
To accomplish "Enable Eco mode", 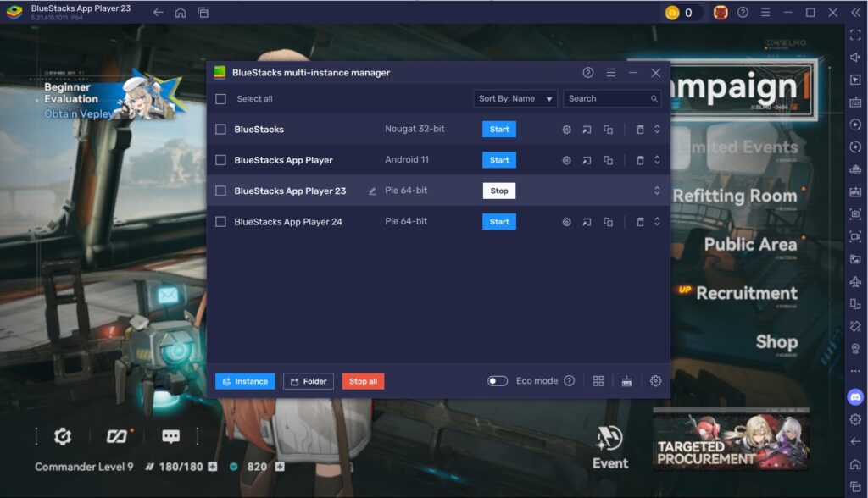I will coord(499,381).
